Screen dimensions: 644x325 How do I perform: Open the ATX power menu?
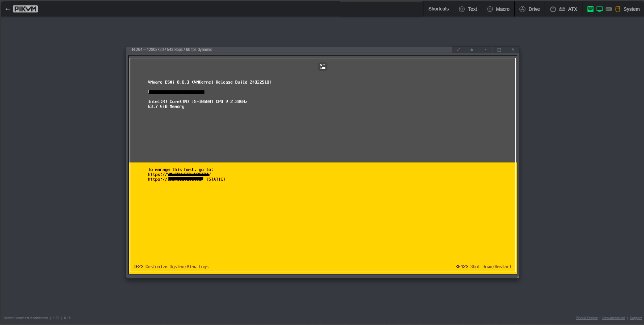click(x=563, y=9)
